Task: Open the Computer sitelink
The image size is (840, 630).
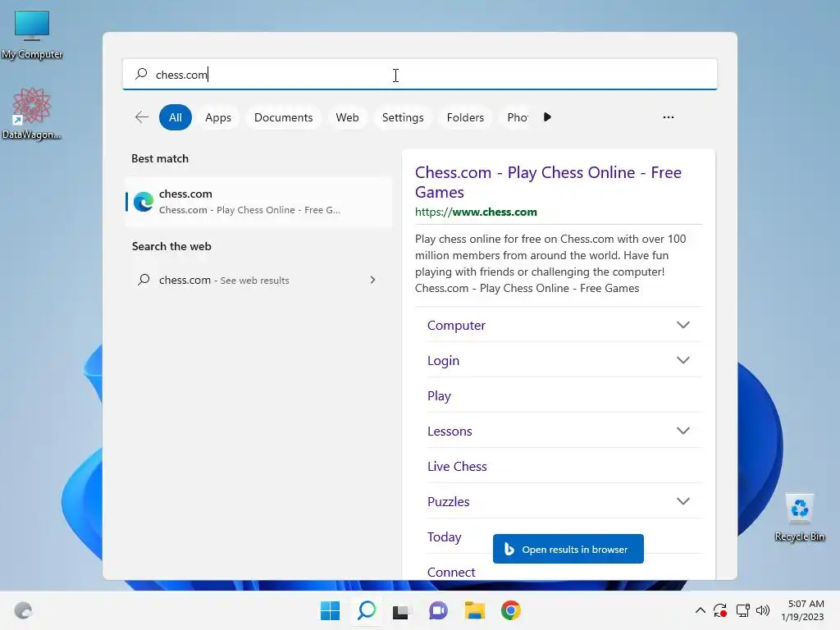Action: 456,325
